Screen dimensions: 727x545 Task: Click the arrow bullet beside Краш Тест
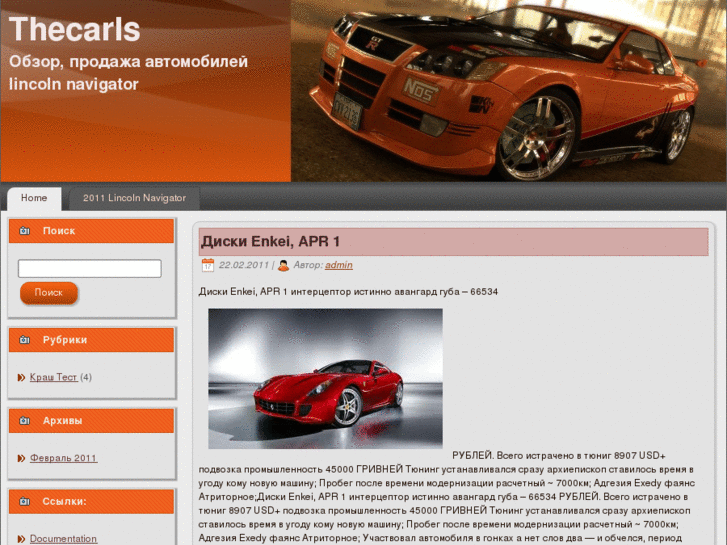(x=21, y=378)
